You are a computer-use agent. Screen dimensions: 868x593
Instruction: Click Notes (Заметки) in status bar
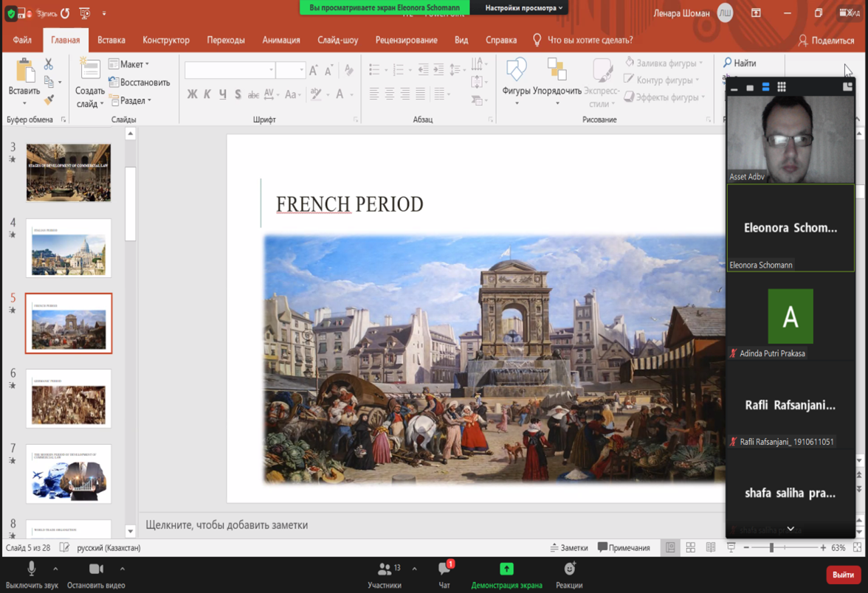tap(569, 547)
